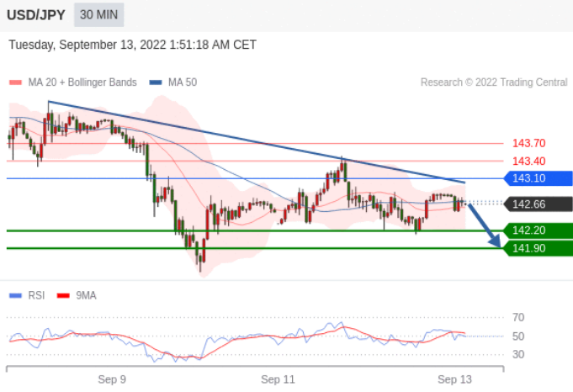Click the blue MA 50 legend swatch
Image resolution: width=573 pixels, height=392 pixels.
point(156,82)
